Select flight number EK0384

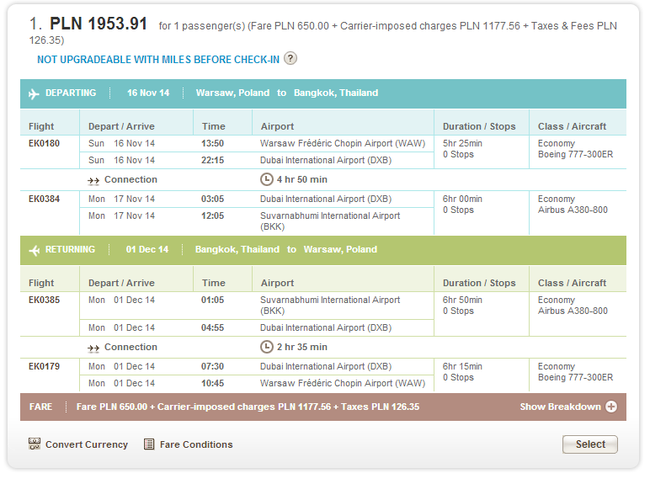coord(44,199)
